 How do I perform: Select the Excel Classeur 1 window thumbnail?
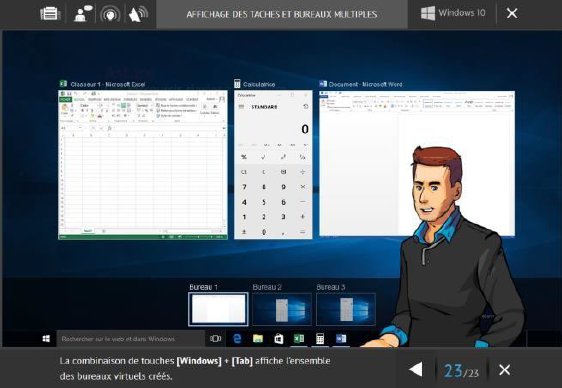[143, 164]
